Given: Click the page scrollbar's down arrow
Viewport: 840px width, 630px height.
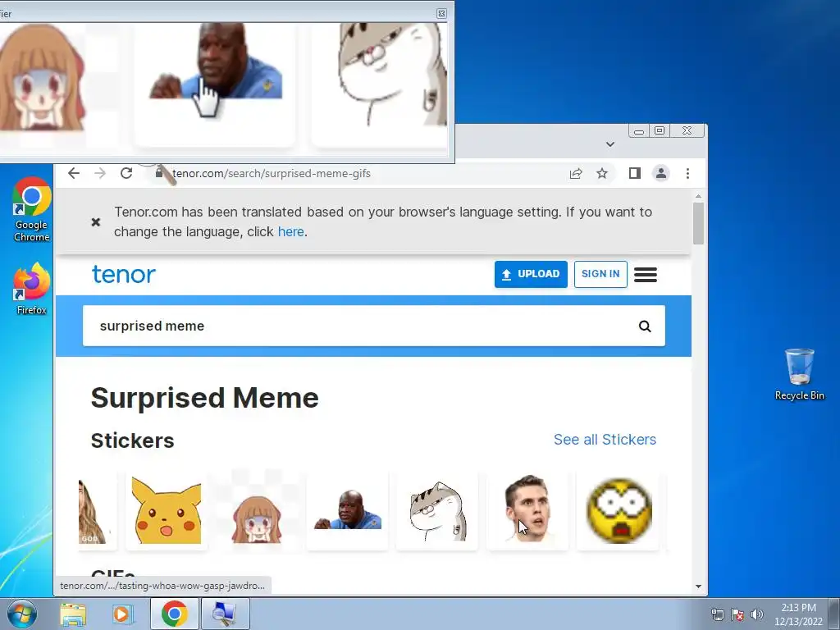Looking at the screenshot, I should pos(698,586).
